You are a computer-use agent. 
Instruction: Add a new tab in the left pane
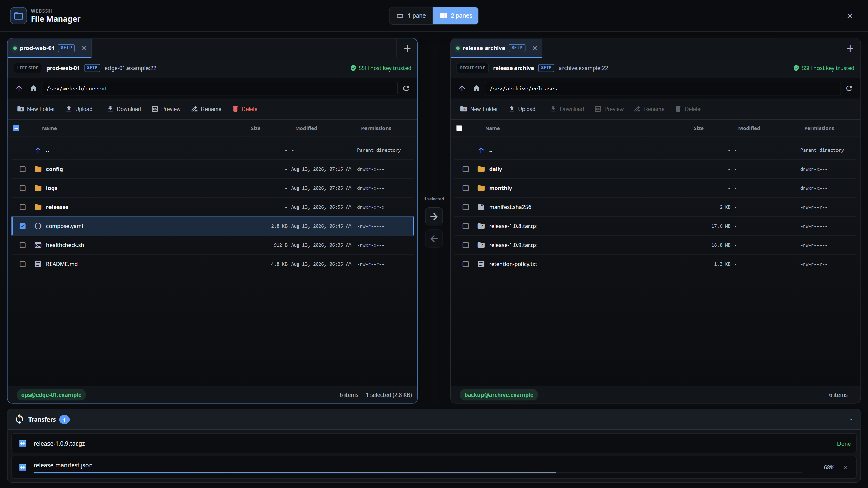407,48
